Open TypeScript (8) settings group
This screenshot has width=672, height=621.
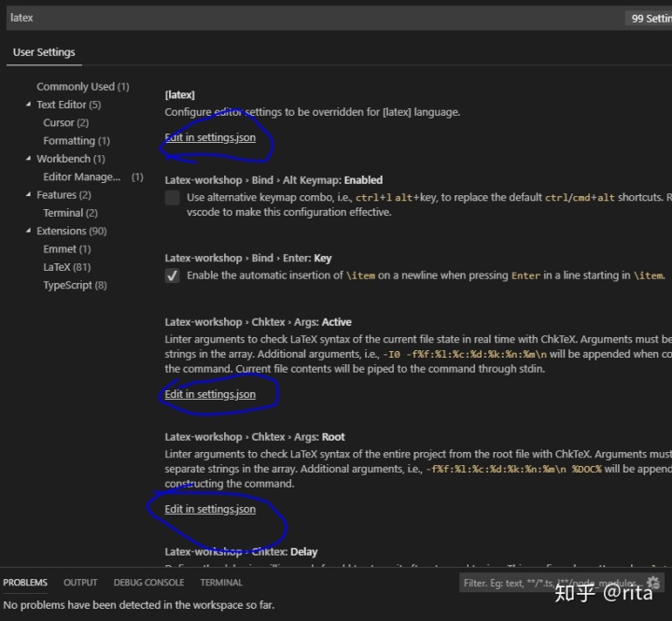[75, 285]
